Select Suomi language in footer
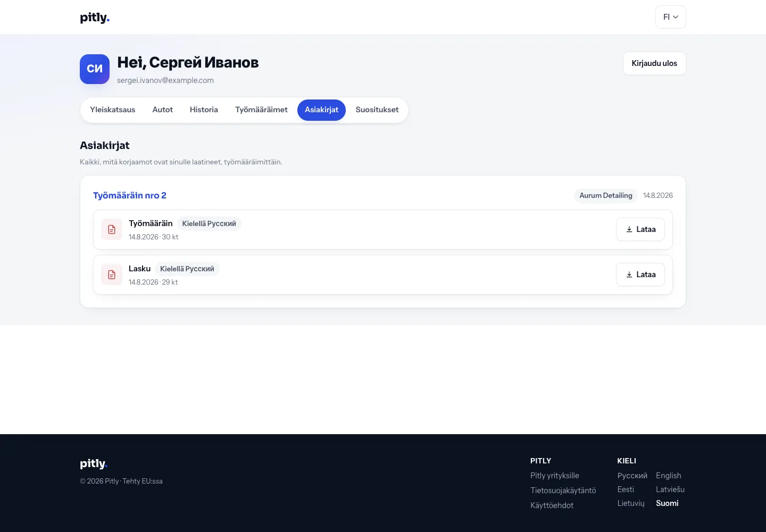 (667, 503)
